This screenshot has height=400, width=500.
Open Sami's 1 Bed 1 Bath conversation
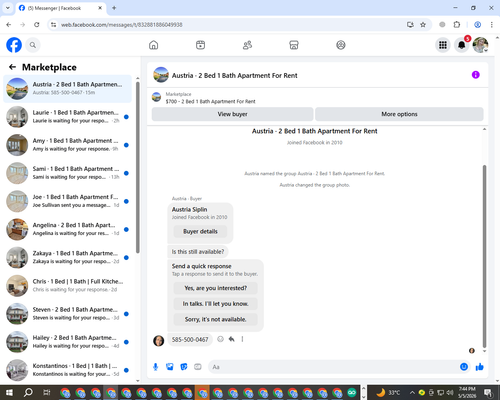[x=67, y=173]
